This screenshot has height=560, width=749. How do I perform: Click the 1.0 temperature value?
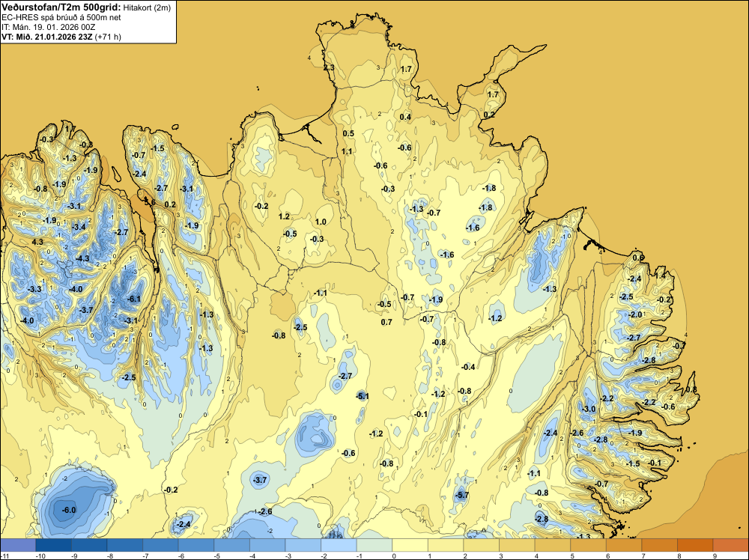321,222
